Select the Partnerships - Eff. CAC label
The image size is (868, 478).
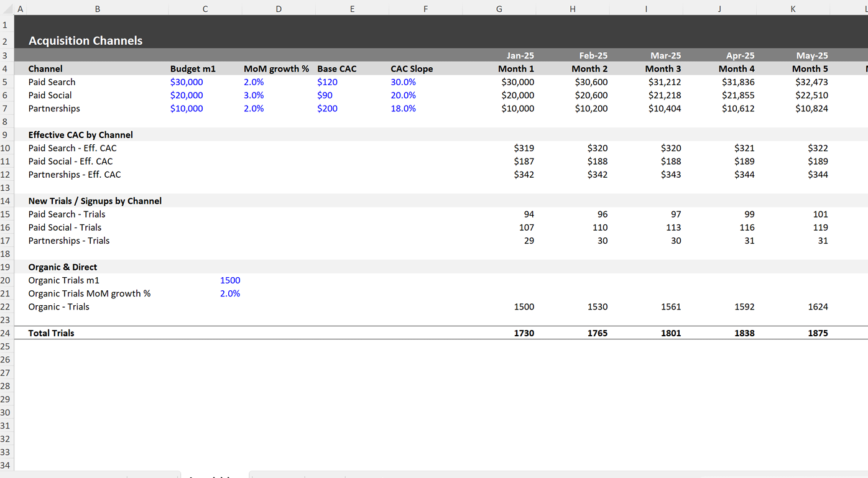point(75,175)
